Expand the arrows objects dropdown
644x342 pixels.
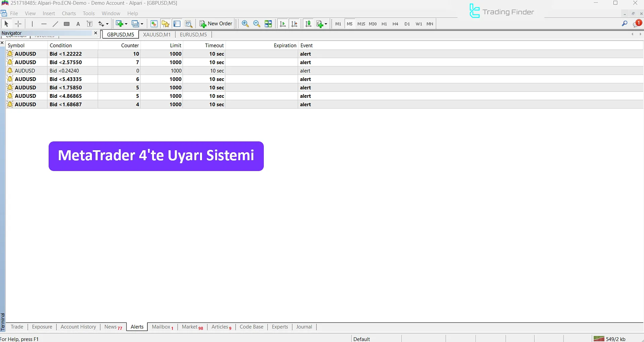(107, 24)
